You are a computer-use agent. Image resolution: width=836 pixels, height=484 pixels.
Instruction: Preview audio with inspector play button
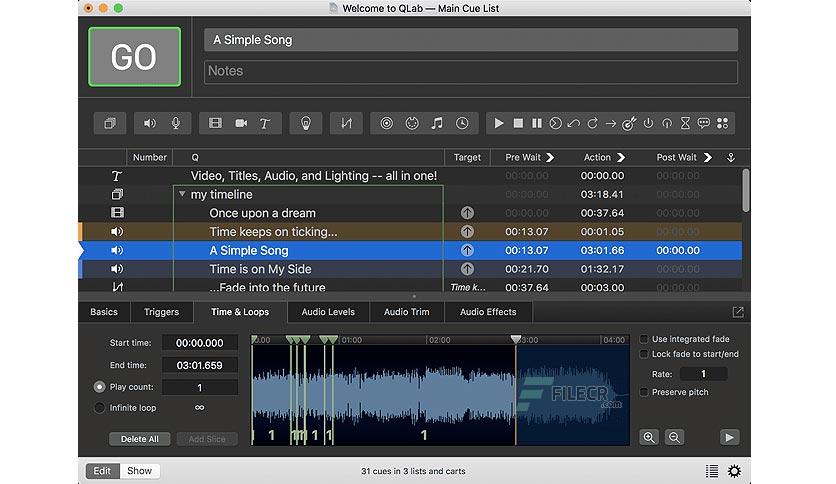click(x=729, y=438)
